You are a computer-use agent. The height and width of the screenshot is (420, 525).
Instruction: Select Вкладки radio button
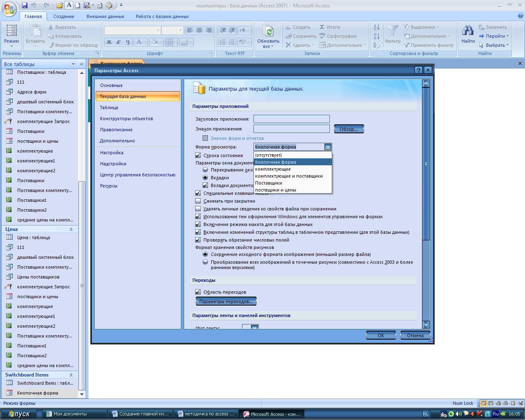pyautogui.click(x=205, y=178)
